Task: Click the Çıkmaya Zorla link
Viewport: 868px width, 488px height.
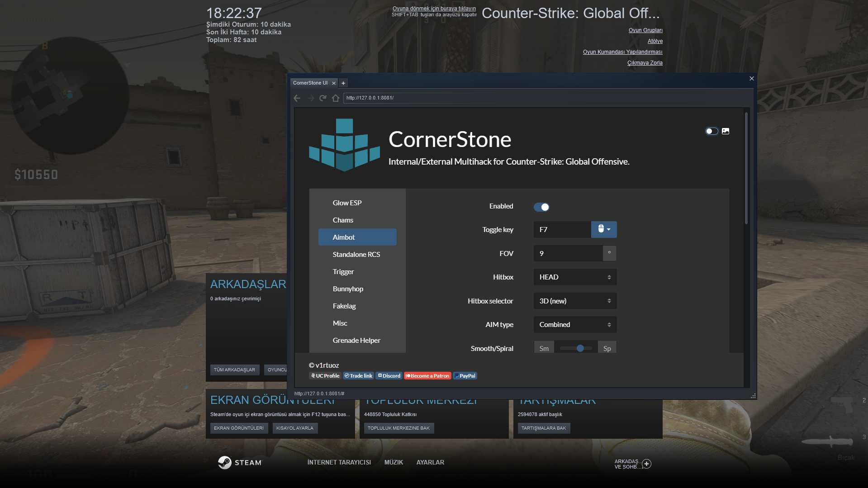Action: (x=645, y=63)
